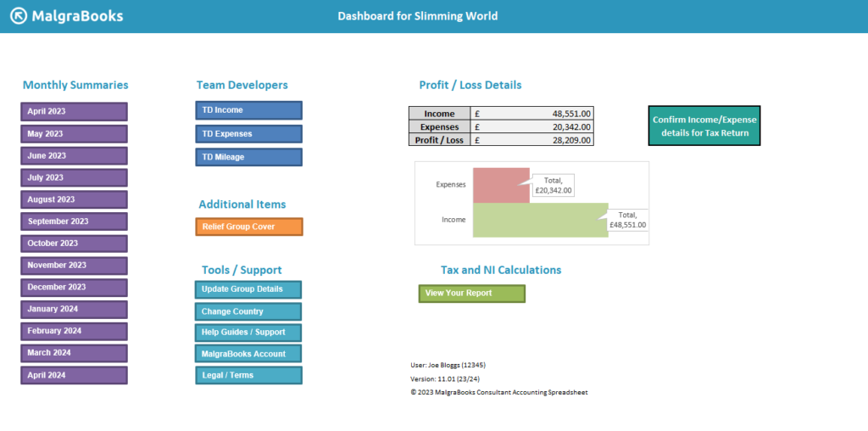The width and height of the screenshot is (868, 431).
Task: Click the Team Developers heading
Action: pyautogui.click(x=242, y=86)
